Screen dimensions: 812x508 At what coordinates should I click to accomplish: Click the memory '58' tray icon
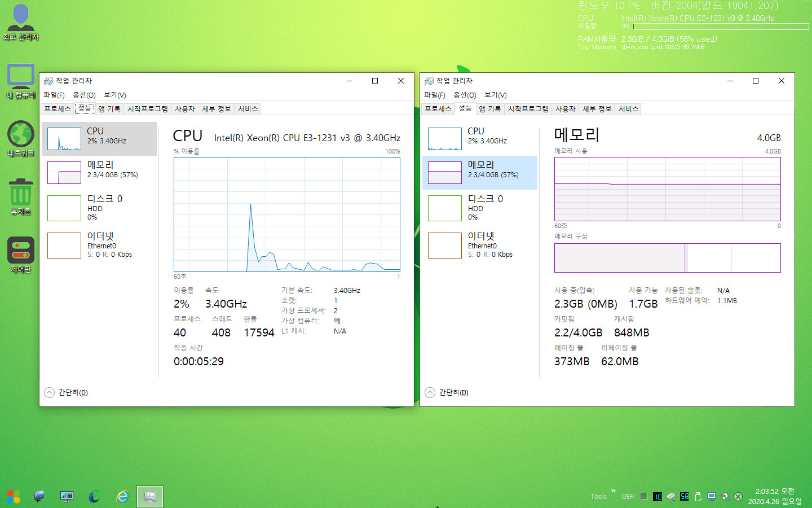coord(684,497)
